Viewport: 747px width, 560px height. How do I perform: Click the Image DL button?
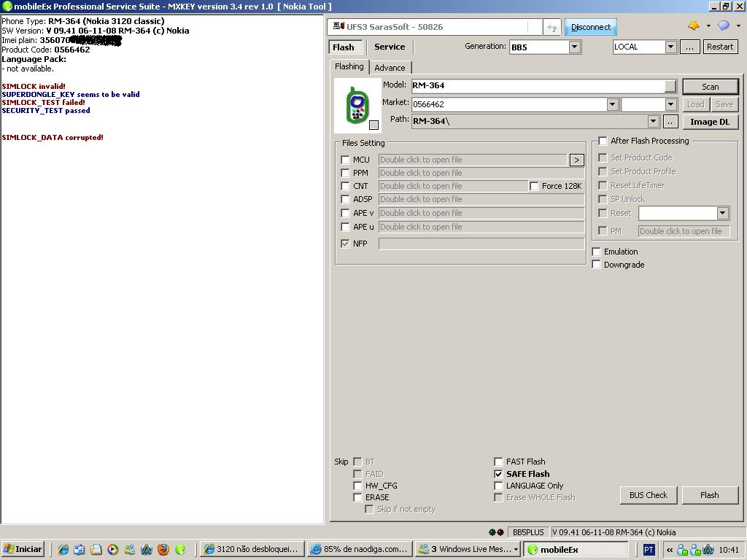point(710,122)
